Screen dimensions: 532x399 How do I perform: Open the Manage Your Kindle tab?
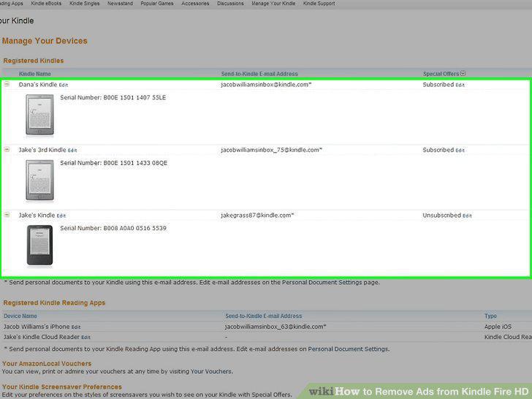click(273, 4)
